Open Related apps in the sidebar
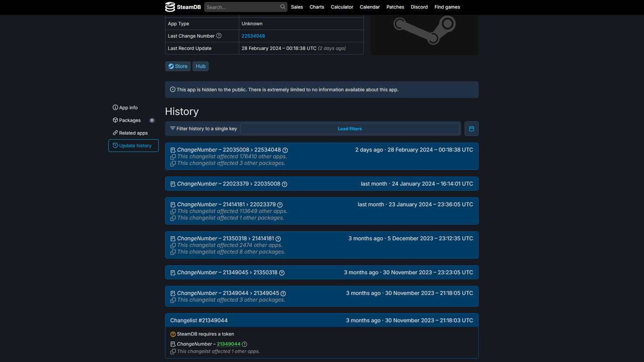Viewport: 644px width, 362px height. pyautogui.click(x=130, y=133)
